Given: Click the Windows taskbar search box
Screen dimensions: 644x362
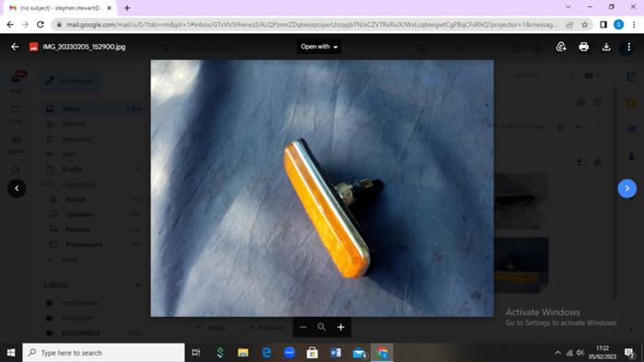Looking at the screenshot, I should [103, 353].
